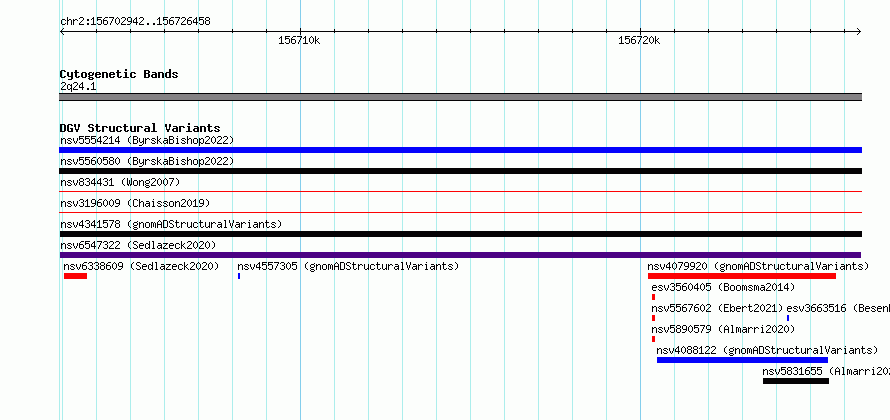Open the nsv5560580 (ByrskaBishop2022) label
The height and width of the screenshot is (420, 890).
pos(147,161)
